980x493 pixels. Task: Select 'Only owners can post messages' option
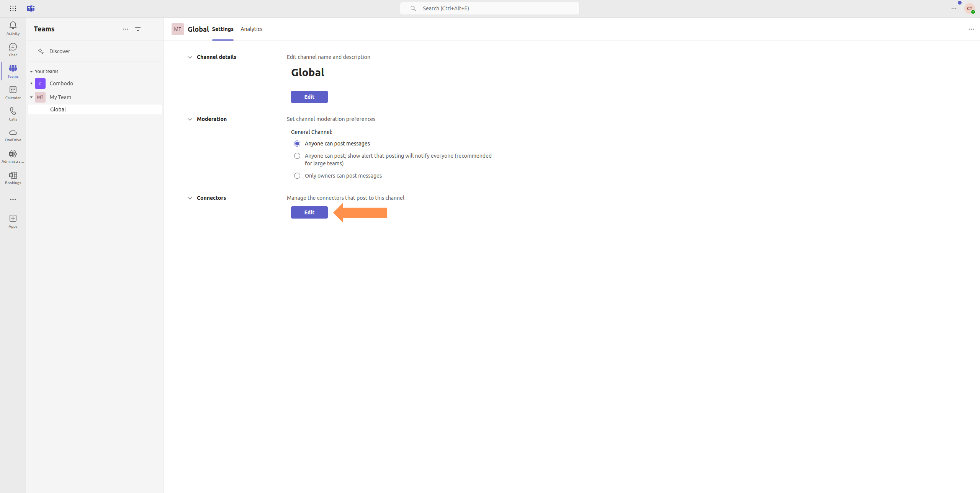[297, 176]
